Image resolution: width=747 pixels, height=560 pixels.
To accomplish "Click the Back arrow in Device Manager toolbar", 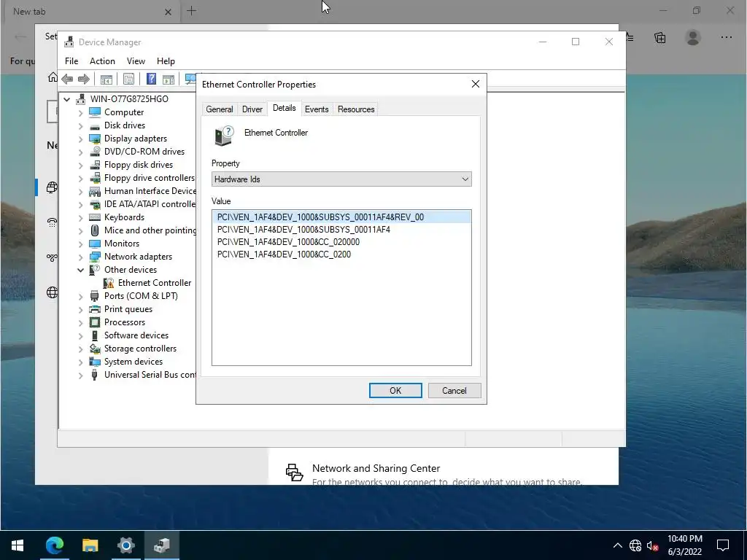I will (x=67, y=79).
